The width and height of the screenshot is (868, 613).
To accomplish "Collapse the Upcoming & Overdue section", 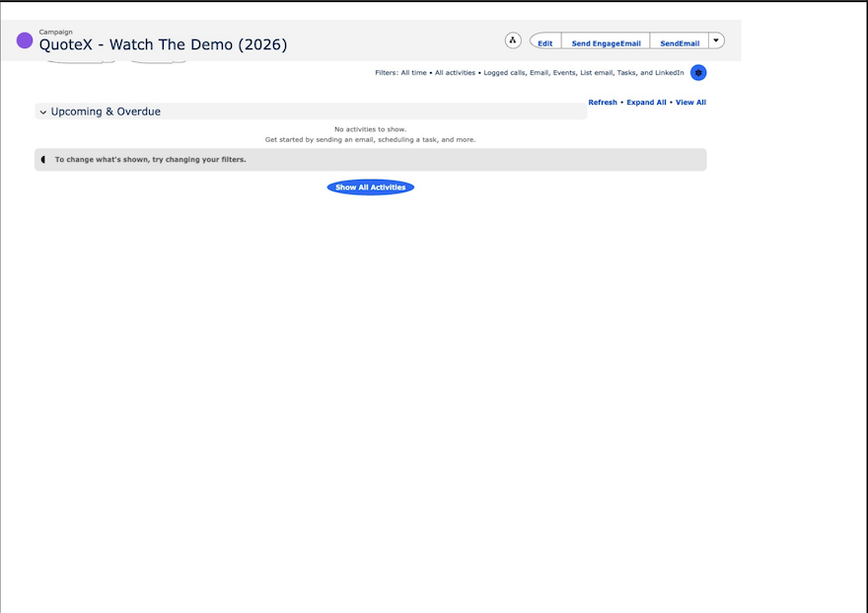I will pos(43,112).
